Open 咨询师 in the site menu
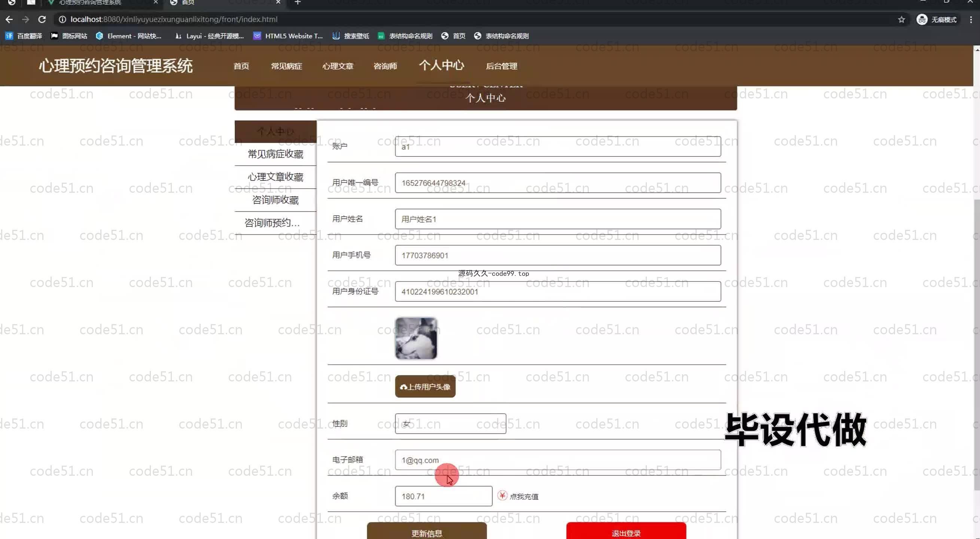 (385, 66)
